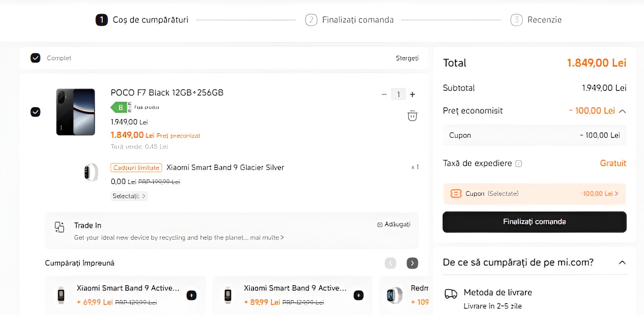Screen dimensions: 644x315
Task: Go to step 1 Coș de cumpărături
Action: [x=142, y=20]
